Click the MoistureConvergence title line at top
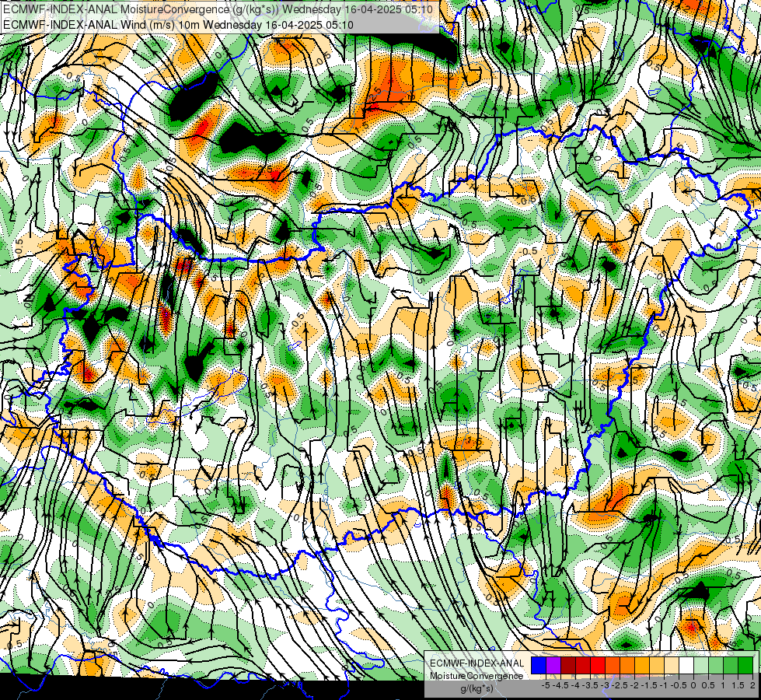761x700 pixels. 218,9
